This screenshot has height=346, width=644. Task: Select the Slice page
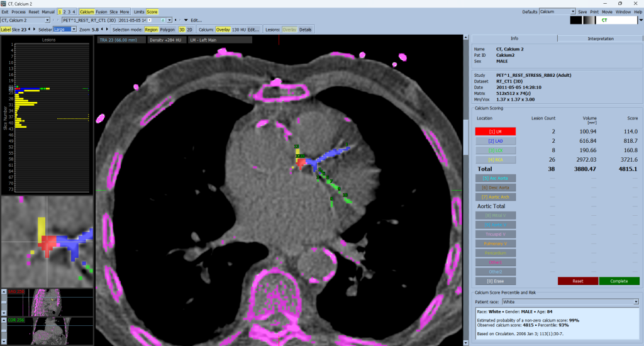(113, 12)
